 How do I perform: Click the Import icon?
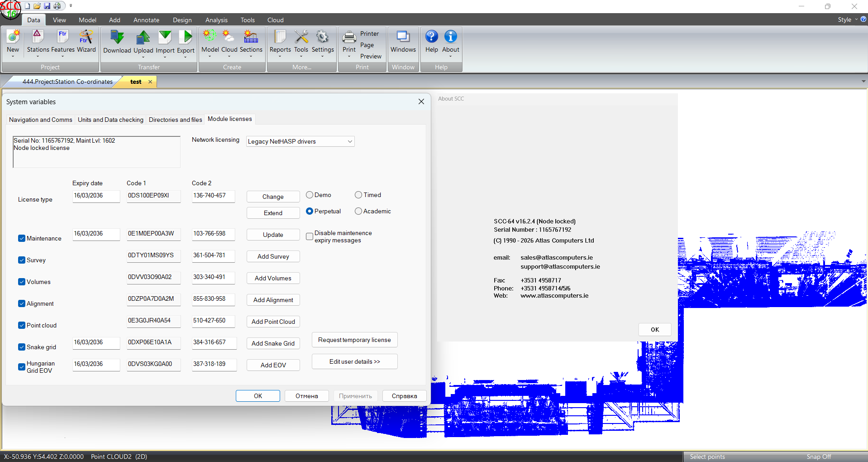click(x=165, y=37)
